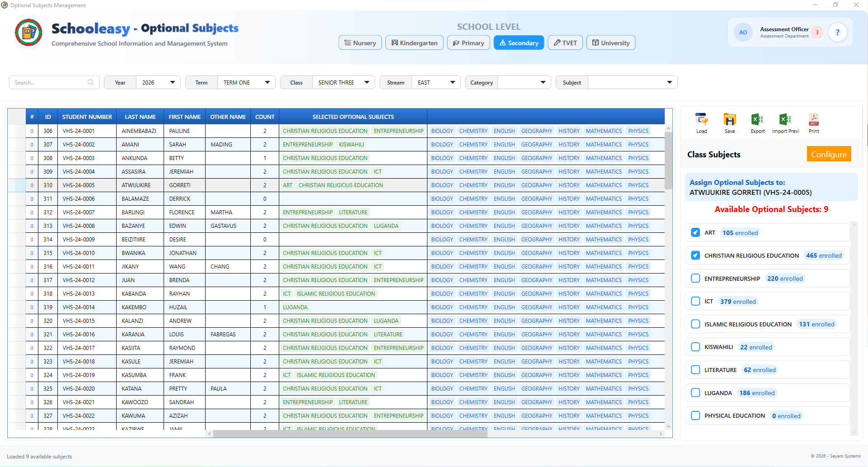Click the LITERATURE tag in KARANJA's row
This screenshot has height=467, width=868.
pyautogui.click(x=388, y=334)
